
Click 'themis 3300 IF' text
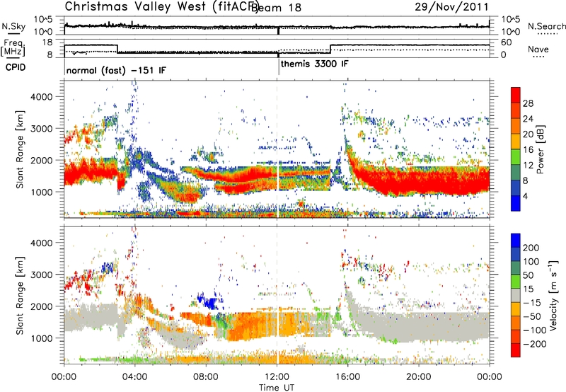(314, 64)
